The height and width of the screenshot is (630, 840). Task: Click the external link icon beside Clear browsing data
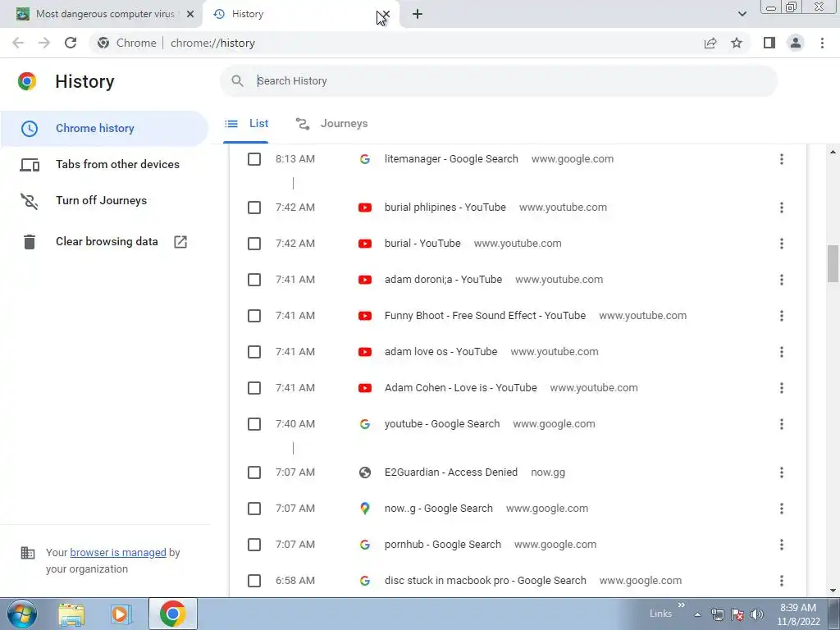(x=180, y=242)
